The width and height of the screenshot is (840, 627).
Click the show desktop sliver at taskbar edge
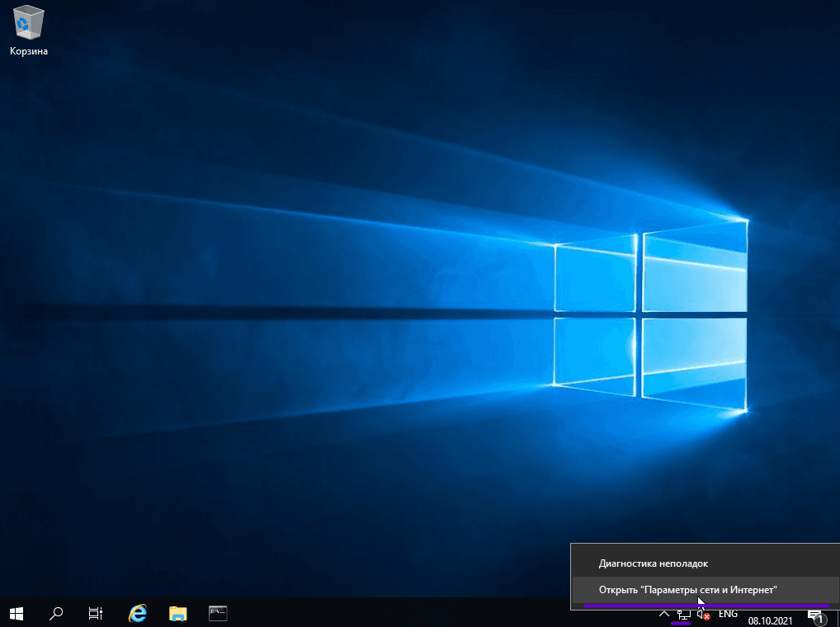(838, 613)
